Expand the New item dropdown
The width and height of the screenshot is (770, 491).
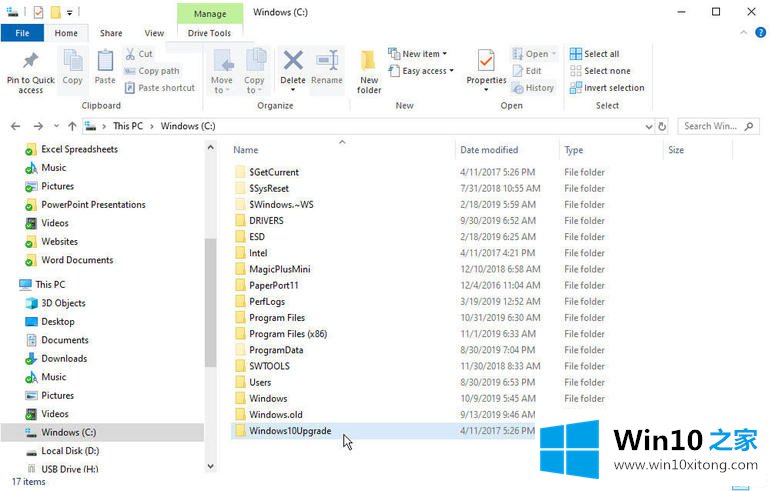[x=444, y=54]
